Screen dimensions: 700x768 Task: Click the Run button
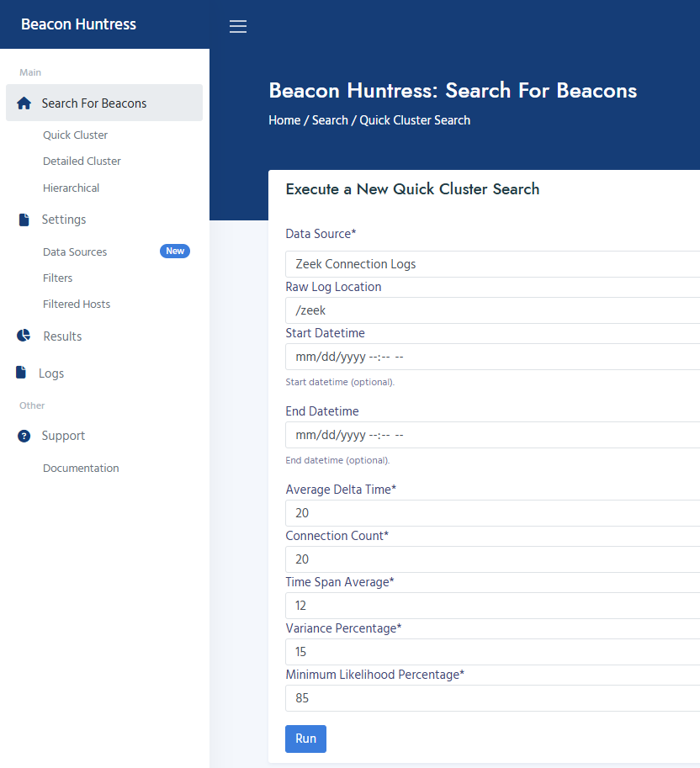(305, 739)
